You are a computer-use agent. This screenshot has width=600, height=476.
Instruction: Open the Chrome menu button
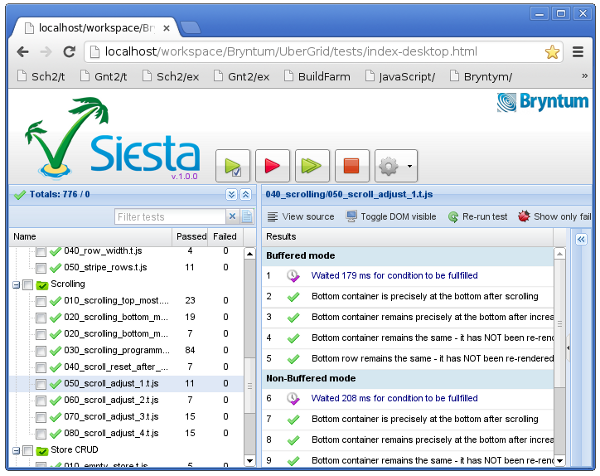point(578,51)
